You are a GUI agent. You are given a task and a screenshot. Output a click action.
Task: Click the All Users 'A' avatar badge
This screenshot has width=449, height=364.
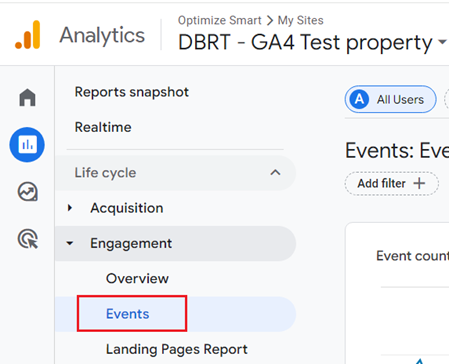pyautogui.click(x=359, y=99)
